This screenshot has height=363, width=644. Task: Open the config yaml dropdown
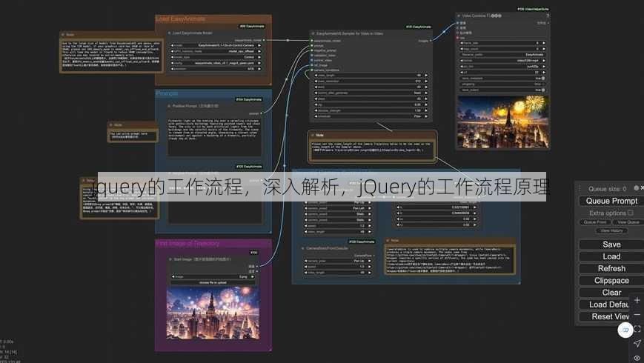coord(216,63)
